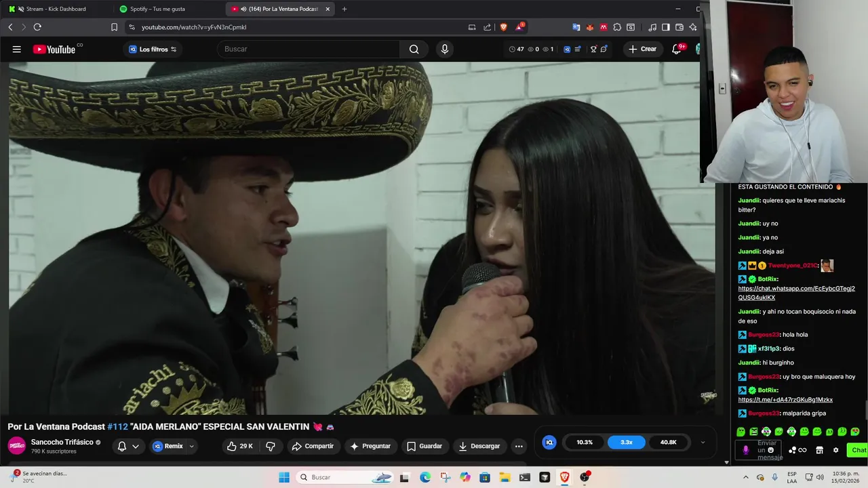Show hidden system tray icons chevron

click(x=746, y=477)
